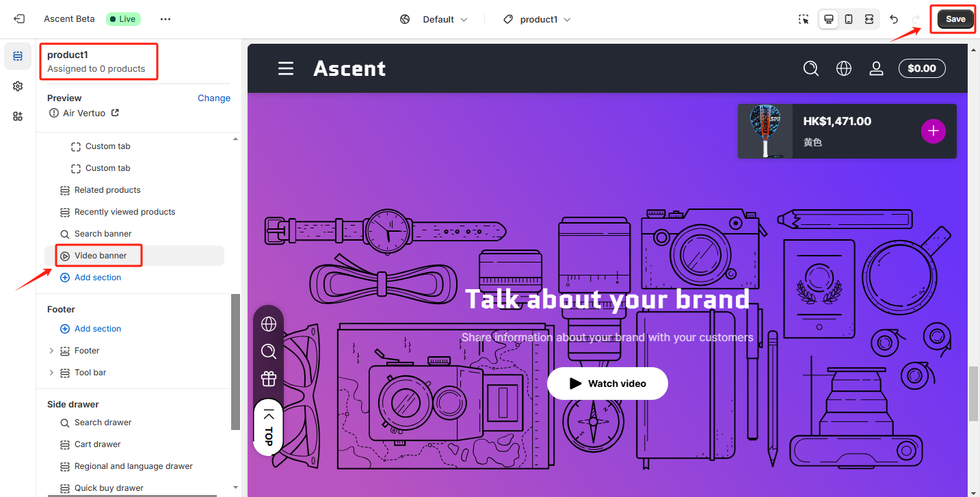980x497 pixels.
Task: Undo the last change
Action: (894, 19)
